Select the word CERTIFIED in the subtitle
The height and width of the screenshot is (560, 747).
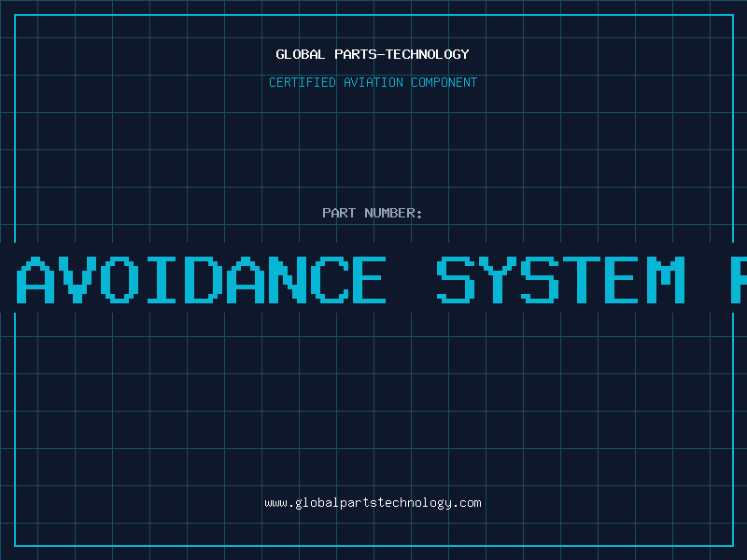coord(303,82)
